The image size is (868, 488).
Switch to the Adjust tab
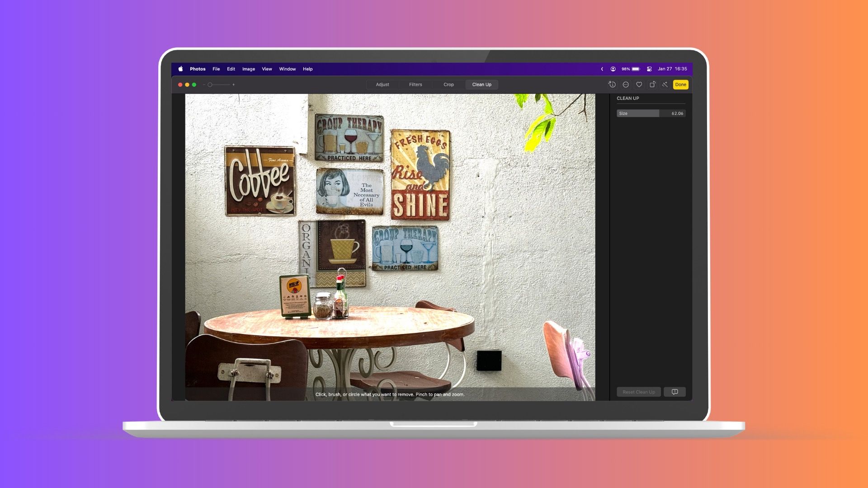click(x=382, y=84)
